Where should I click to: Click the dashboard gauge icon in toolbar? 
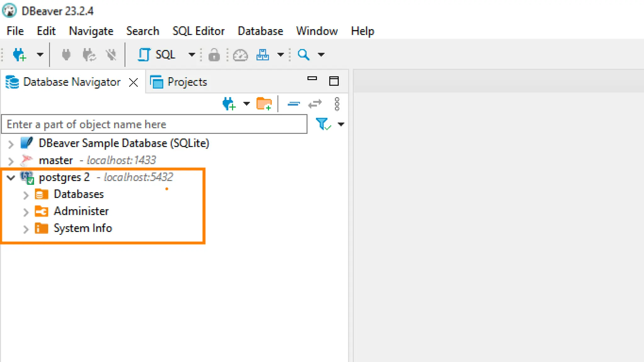241,55
